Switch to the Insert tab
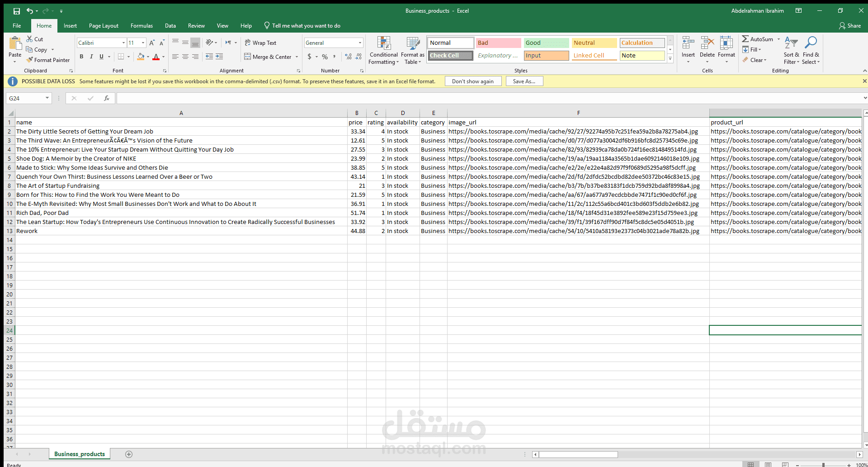 click(70, 25)
